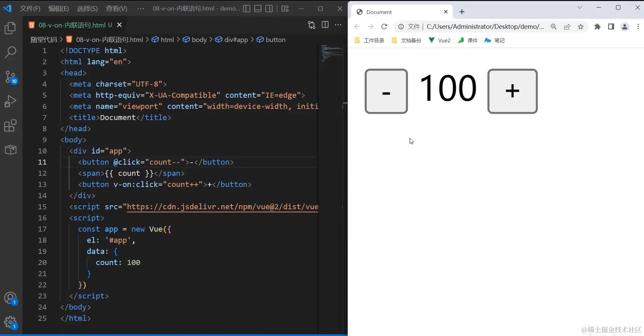This screenshot has height=336, width=644.
Task: Open Source Control view with 10 changes
Action: click(x=10, y=77)
